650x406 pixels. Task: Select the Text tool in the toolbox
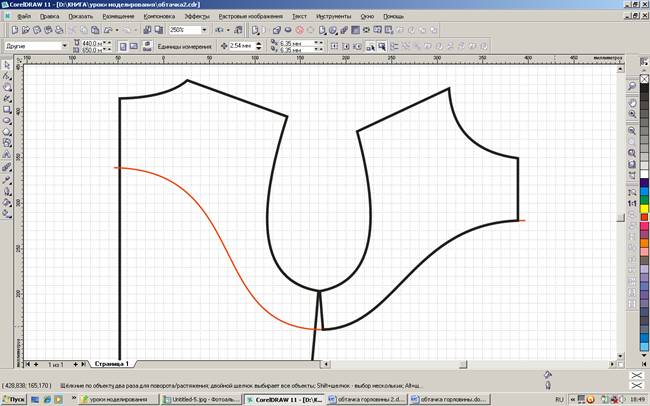(x=7, y=154)
